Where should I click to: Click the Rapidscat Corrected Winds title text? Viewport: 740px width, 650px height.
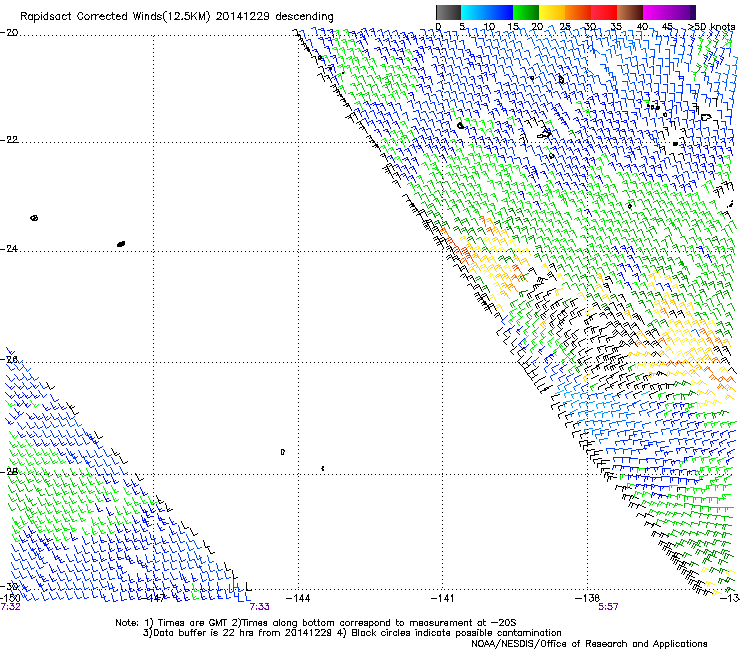(177, 16)
